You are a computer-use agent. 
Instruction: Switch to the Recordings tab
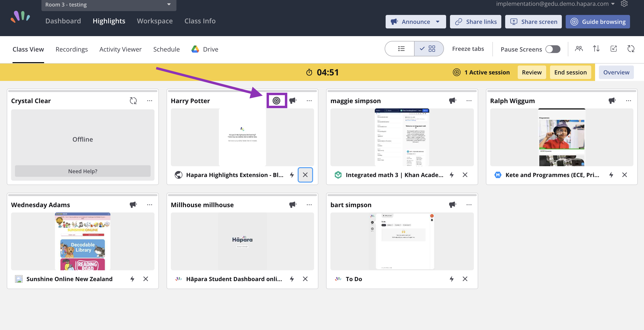pyautogui.click(x=72, y=49)
